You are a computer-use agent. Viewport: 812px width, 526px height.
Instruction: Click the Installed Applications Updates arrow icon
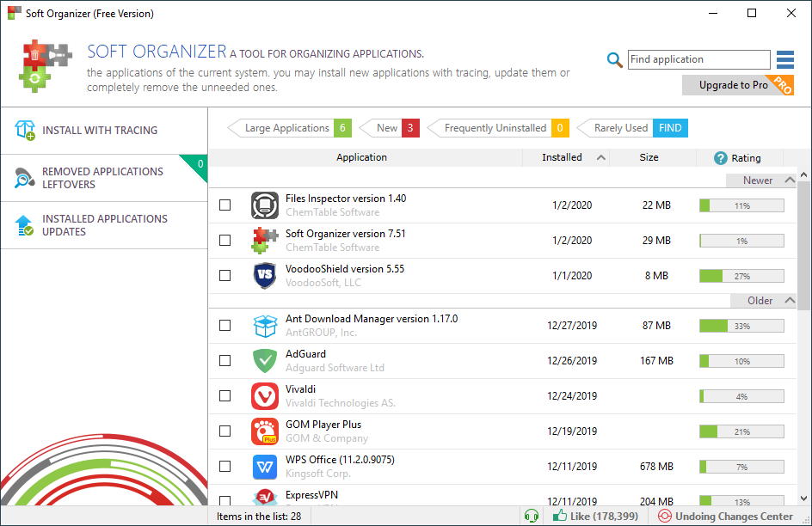click(x=24, y=225)
